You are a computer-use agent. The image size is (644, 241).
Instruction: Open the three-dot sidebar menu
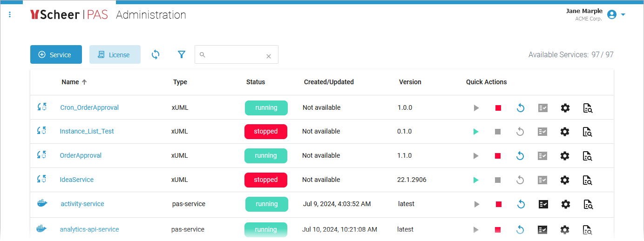click(x=10, y=15)
